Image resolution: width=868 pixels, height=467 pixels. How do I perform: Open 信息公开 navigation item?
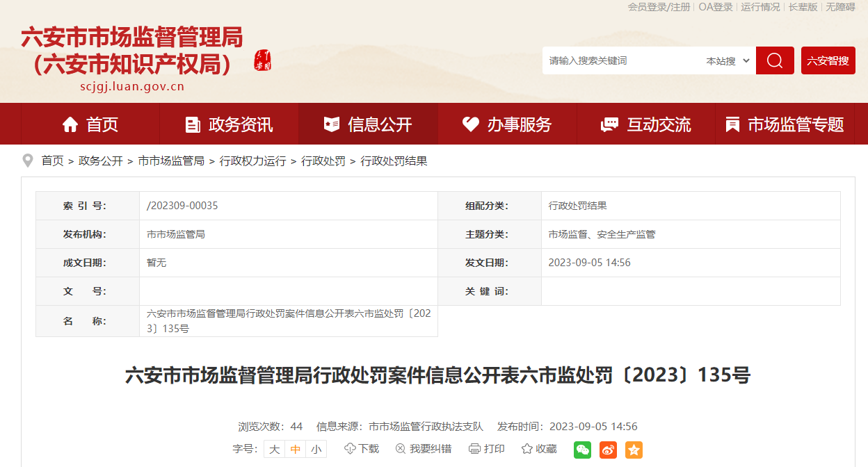coord(369,124)
